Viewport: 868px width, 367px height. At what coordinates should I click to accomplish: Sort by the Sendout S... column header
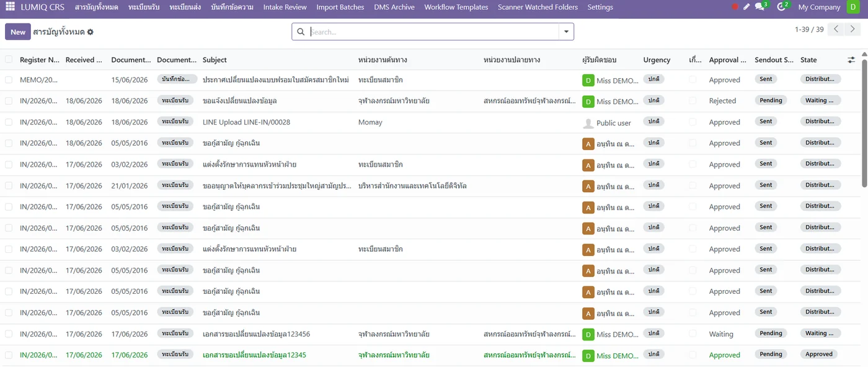[x=774, y=60]
